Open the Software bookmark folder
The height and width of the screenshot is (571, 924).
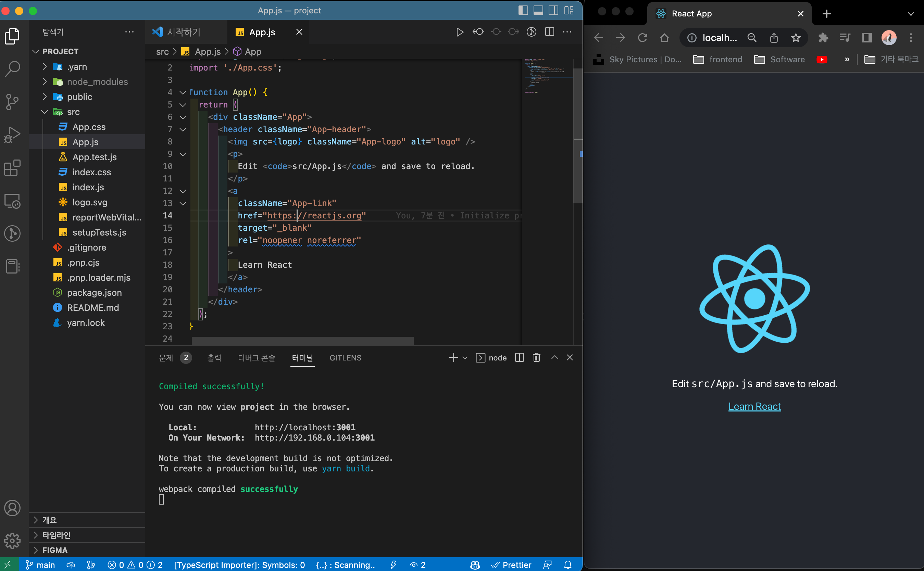(x=779, y=59)
